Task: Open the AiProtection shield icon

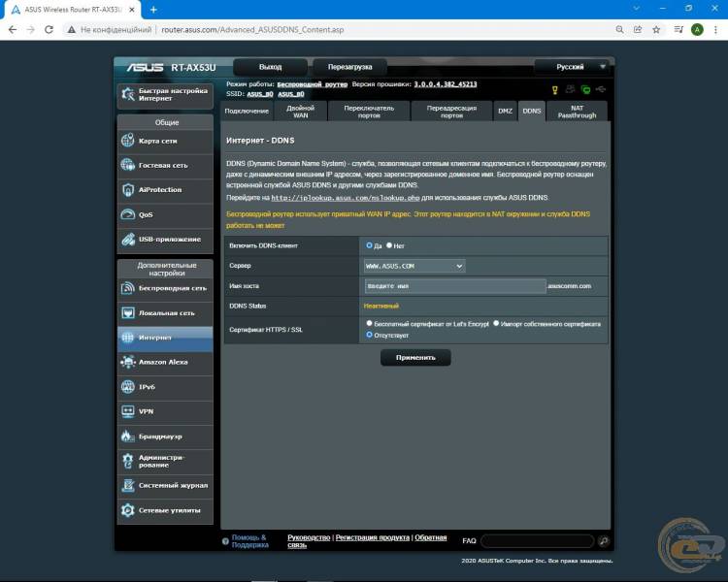Action: (x=128, y=190)
